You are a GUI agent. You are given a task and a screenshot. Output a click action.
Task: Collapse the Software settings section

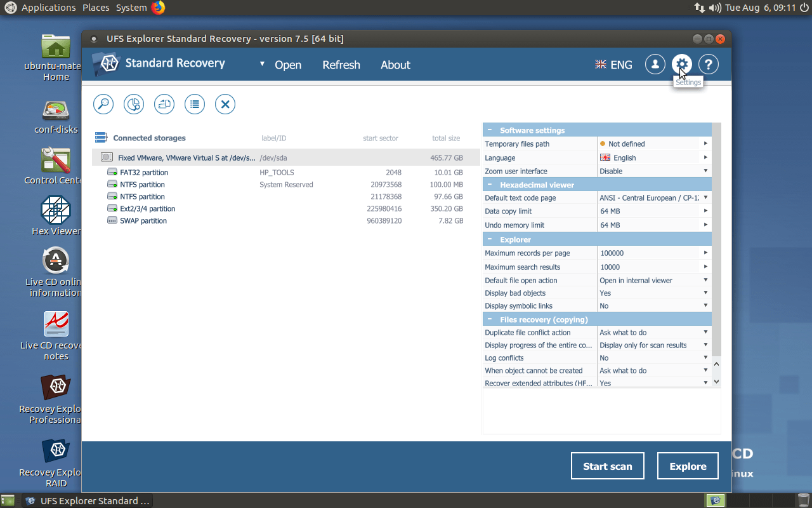pos(490,130)
